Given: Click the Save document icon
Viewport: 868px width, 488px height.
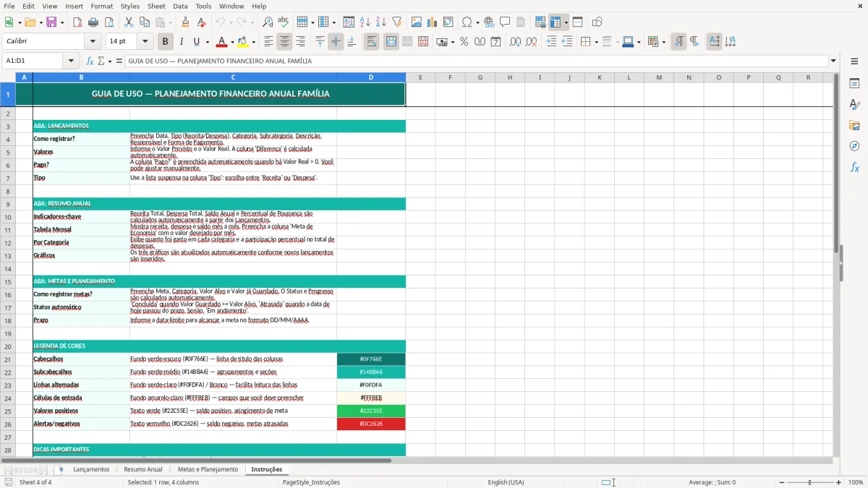Looking at the screenshot, I should 51,22.
